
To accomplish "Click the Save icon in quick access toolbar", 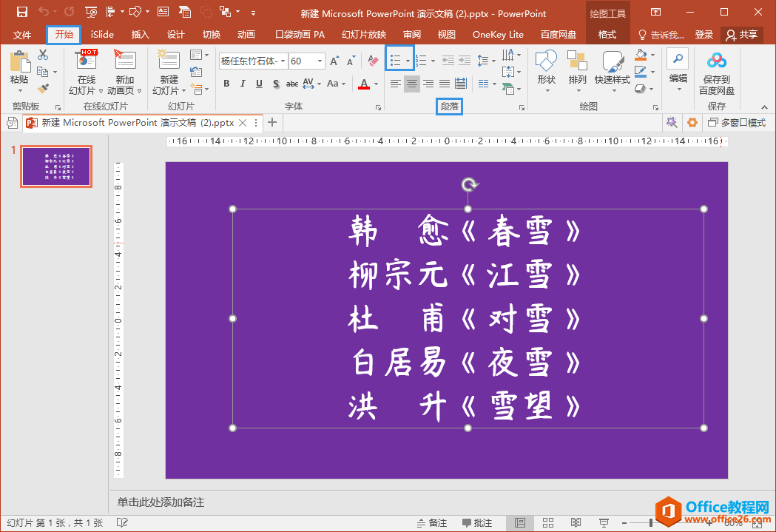I will tap(21, 13).
